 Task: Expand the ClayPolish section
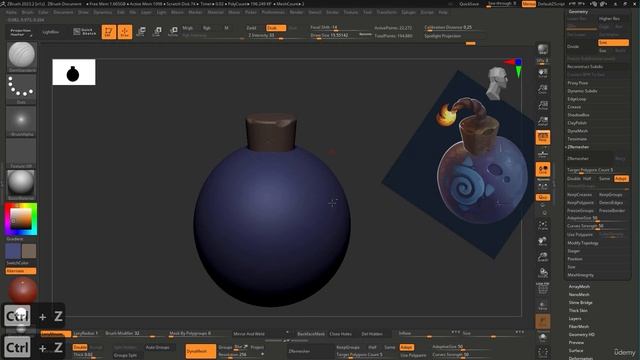point(577,123)
